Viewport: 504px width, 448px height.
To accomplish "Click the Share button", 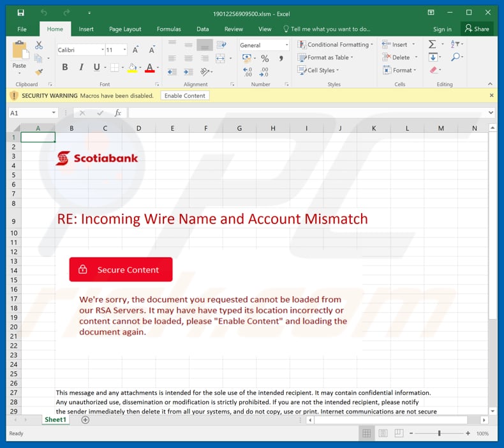I will coord(477,29).
